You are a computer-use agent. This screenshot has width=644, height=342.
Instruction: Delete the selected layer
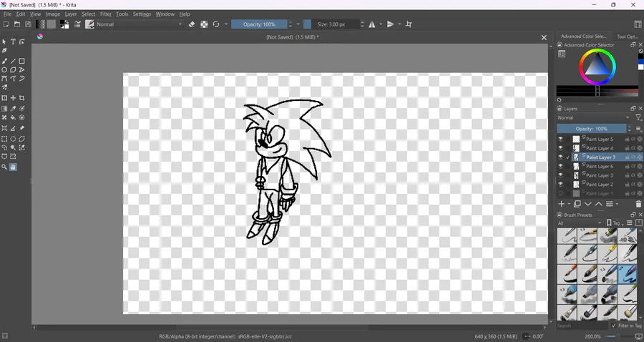pyautogui.click(x=638, y=204)
